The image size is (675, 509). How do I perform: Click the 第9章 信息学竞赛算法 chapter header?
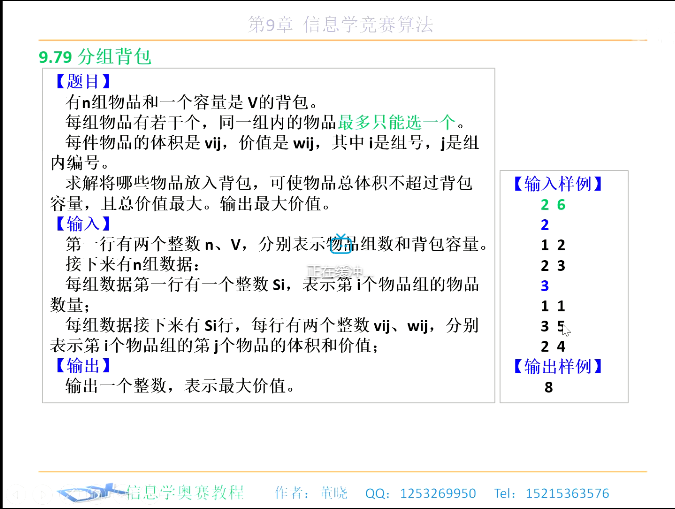click(341, 25)
